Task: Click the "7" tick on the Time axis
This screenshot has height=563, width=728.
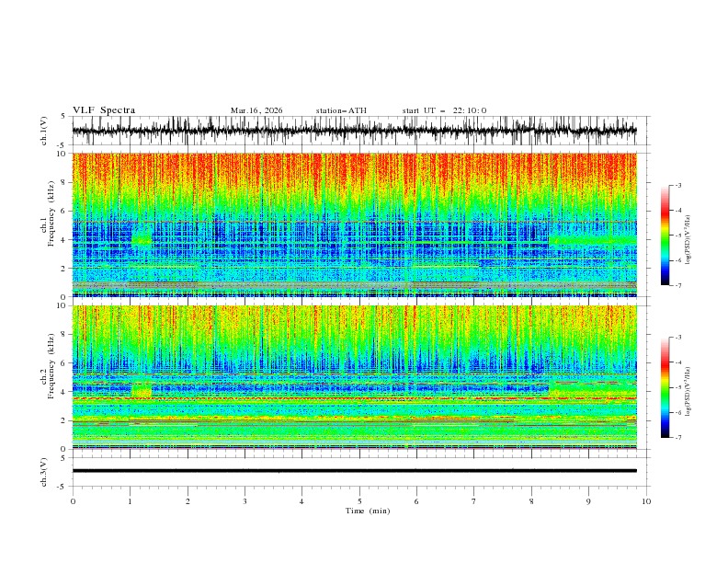Action: tap(474, 501)
